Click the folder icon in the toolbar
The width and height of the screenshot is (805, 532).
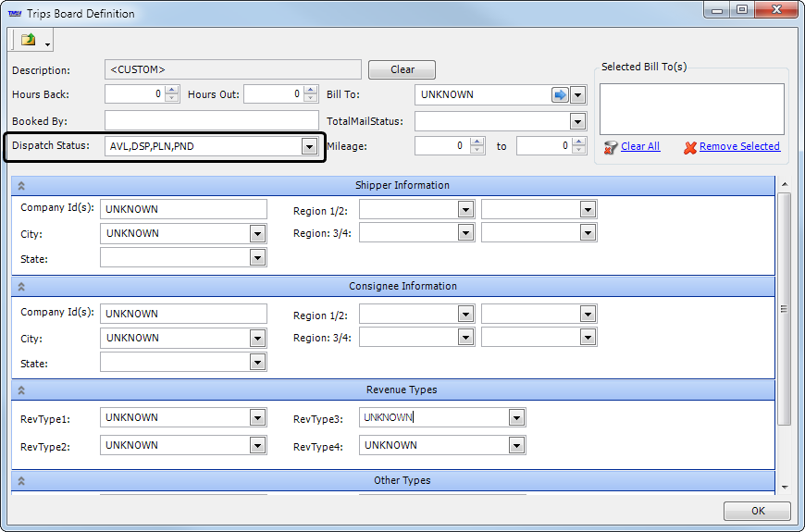tap(28, 39)
